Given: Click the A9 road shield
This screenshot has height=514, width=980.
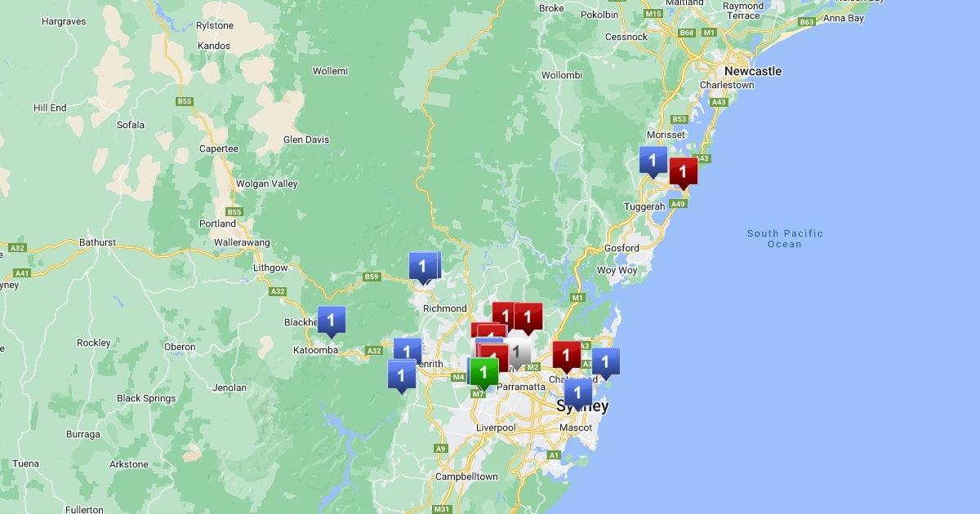Looking at the screenshot, I should [x=441, y=448].
